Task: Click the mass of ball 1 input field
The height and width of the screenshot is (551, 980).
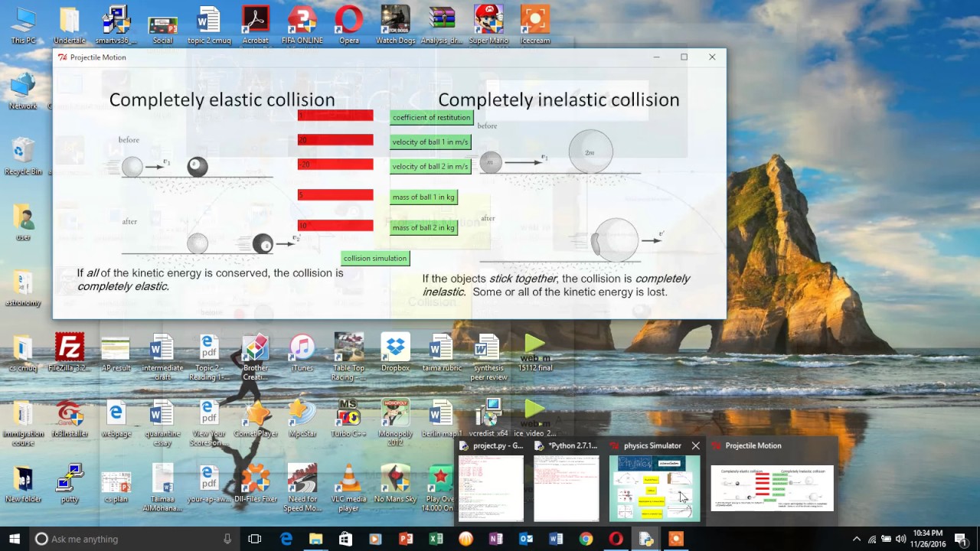Action: coord(335,195)
